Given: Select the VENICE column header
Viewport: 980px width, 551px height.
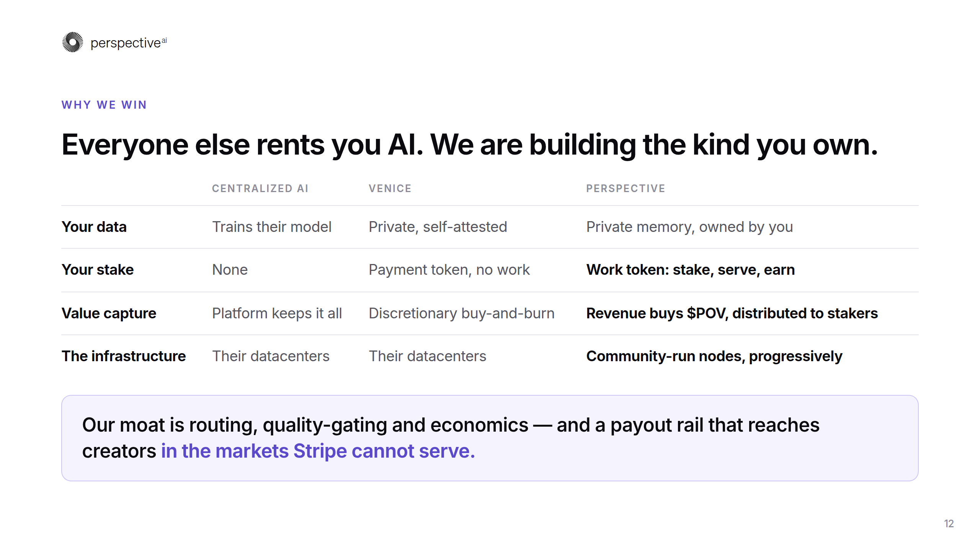Looking at the screenshot, I should 390,188.
